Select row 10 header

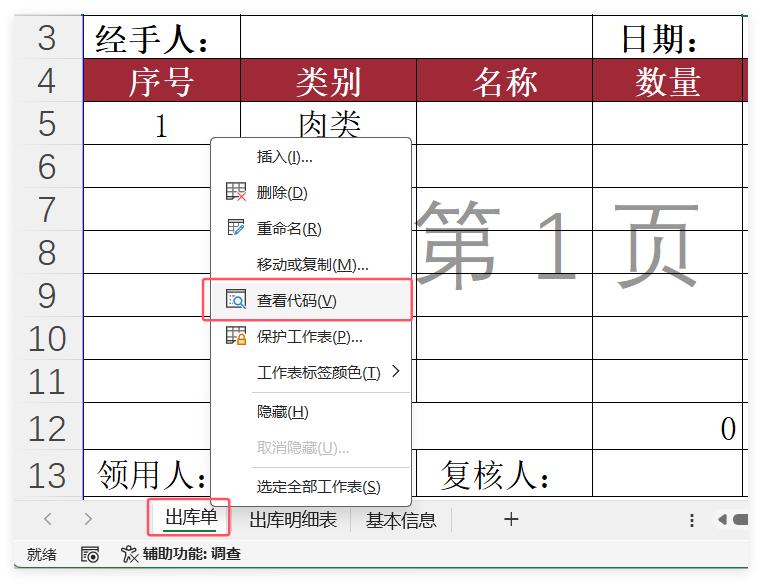tap(47, 338)
